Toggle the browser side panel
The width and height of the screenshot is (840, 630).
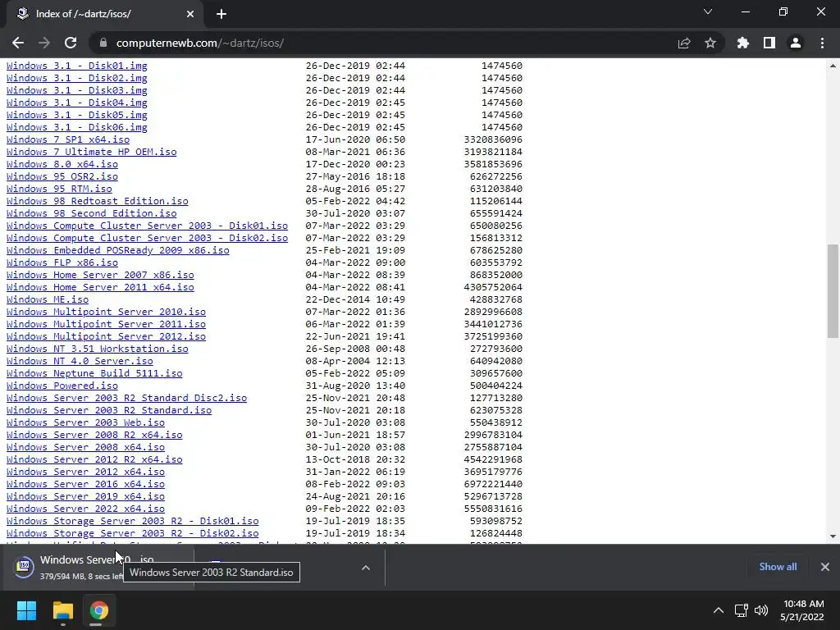pos(769,43)
